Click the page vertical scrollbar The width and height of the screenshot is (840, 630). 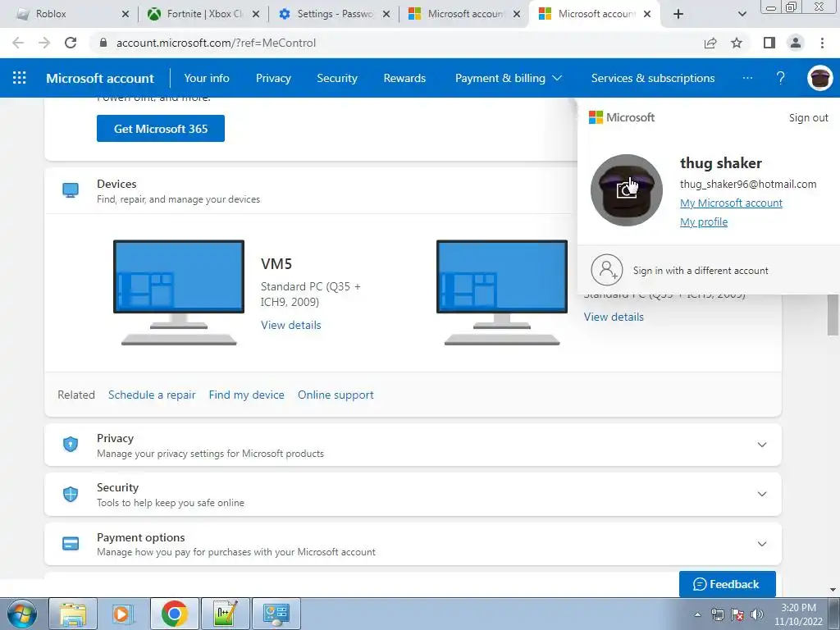833,315
